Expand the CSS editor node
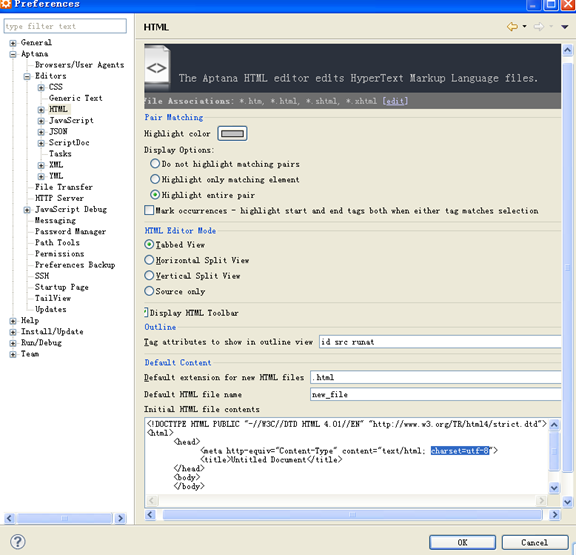Image resolution: width=576 pixels, height=555 pixels. 41,87
